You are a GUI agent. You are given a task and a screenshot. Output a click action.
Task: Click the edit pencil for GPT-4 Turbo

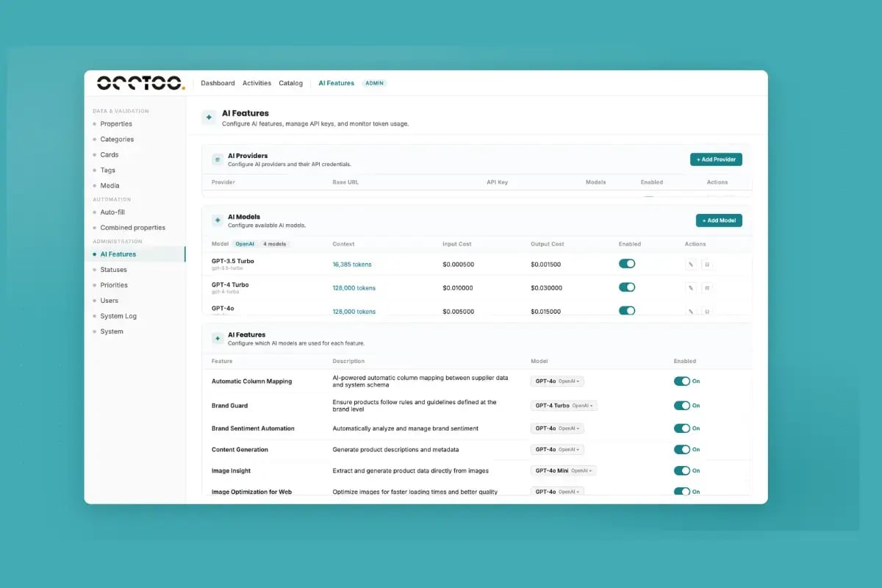tap(690, 287)
